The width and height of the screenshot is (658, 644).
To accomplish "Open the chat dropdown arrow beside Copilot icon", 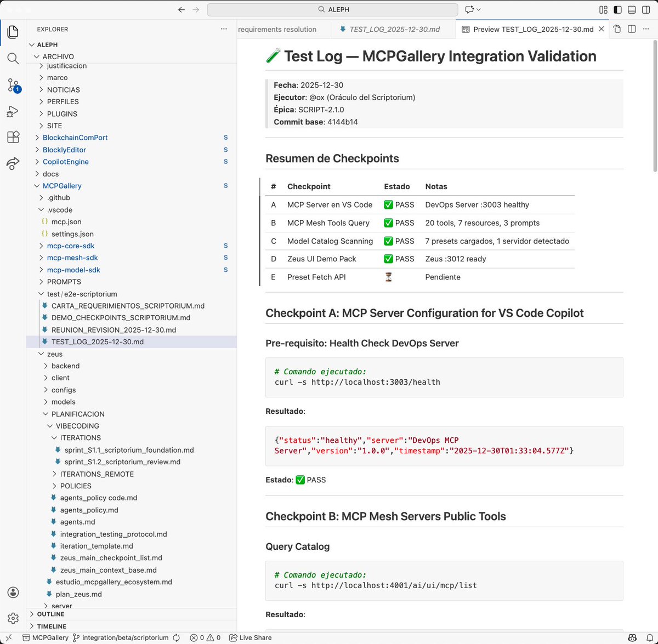I will (x=479, y=9).
